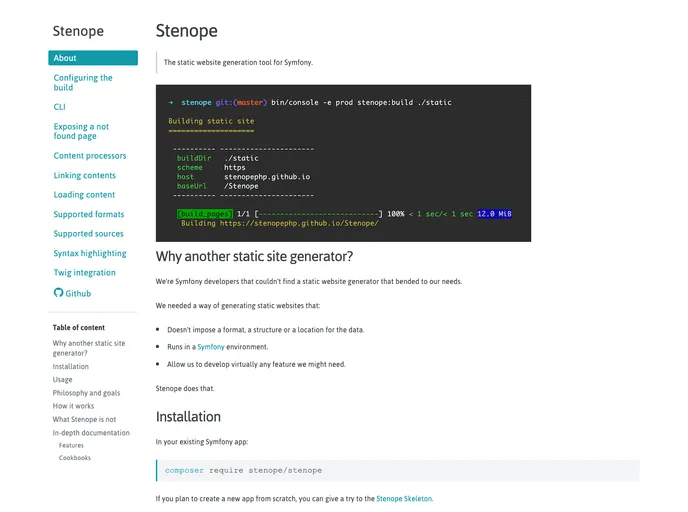Open Exposing a not found page

pyautogui.click(x=81, y=131)
